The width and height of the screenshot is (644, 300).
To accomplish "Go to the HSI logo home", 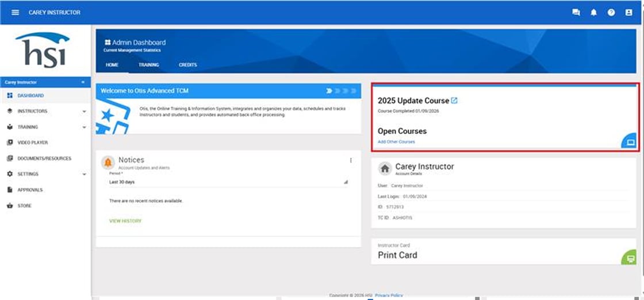I will [43, 50].
